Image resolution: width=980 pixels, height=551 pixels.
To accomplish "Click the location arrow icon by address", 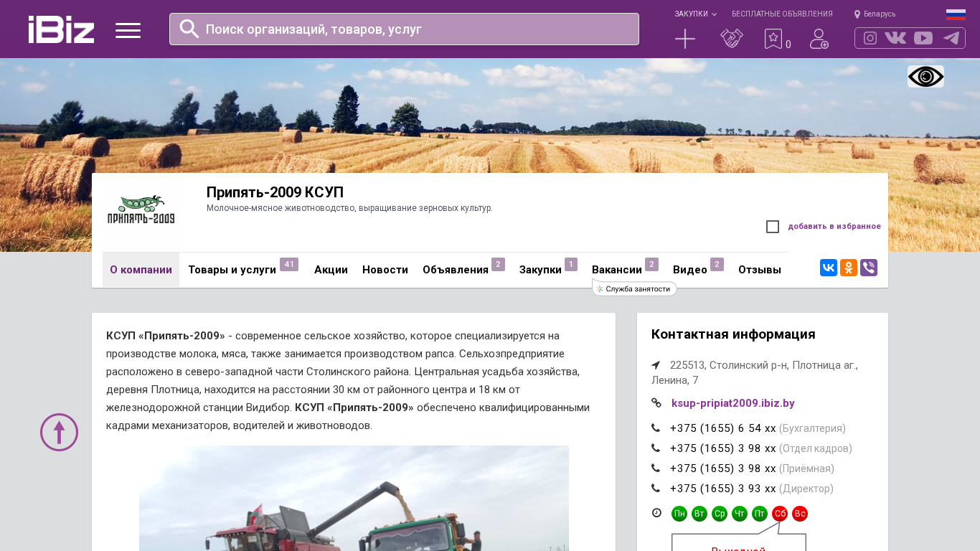I will coord(656,365).
